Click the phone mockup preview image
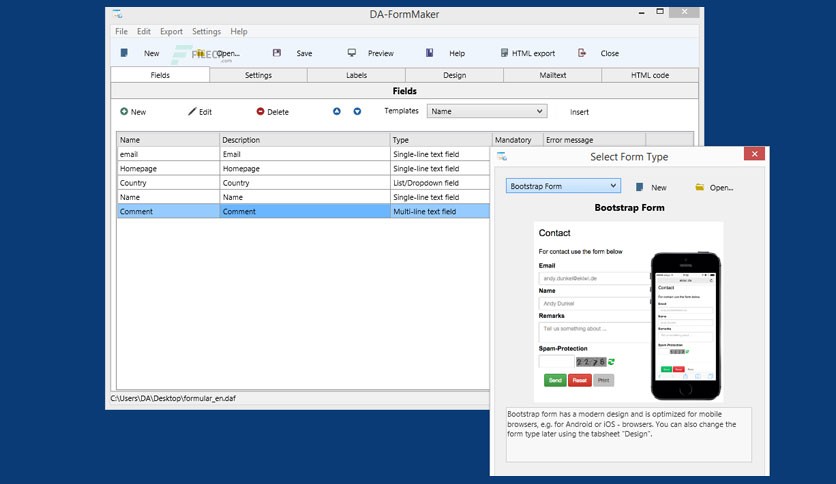This screenshot has height=484, width=836. coord(686,326)
